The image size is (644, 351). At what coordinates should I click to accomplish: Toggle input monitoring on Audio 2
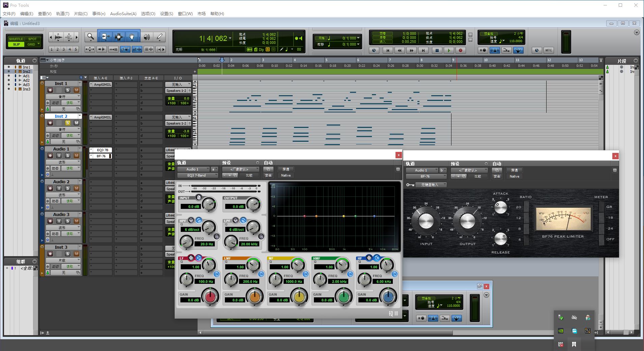click(x=59, y=188)
